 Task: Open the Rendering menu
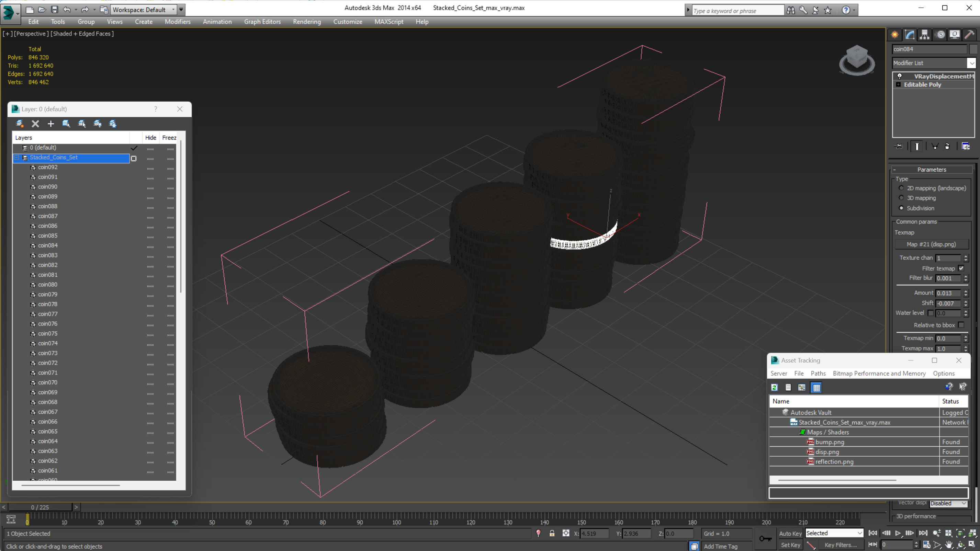(x=307, y=22)
